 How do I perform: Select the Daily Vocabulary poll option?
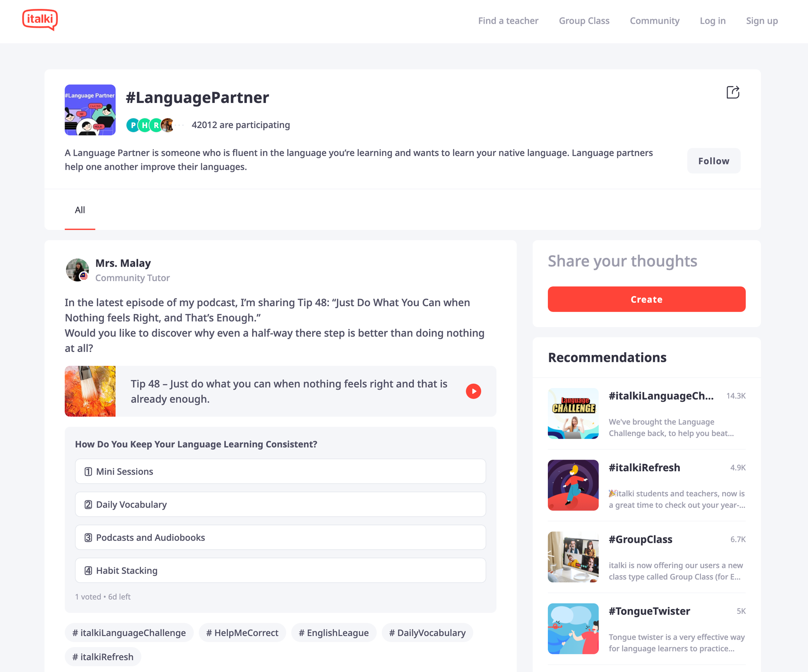pyautogui.click(x=280, y=504)
